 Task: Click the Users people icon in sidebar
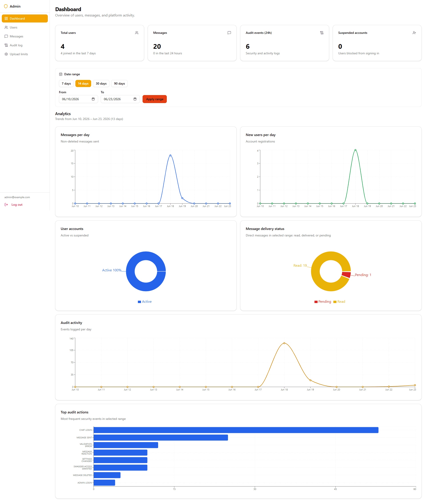click(6, 27)
